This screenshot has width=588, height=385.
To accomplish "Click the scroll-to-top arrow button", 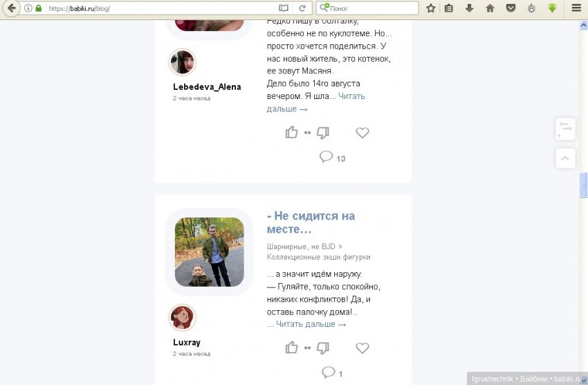I will (x=565, y=159).
